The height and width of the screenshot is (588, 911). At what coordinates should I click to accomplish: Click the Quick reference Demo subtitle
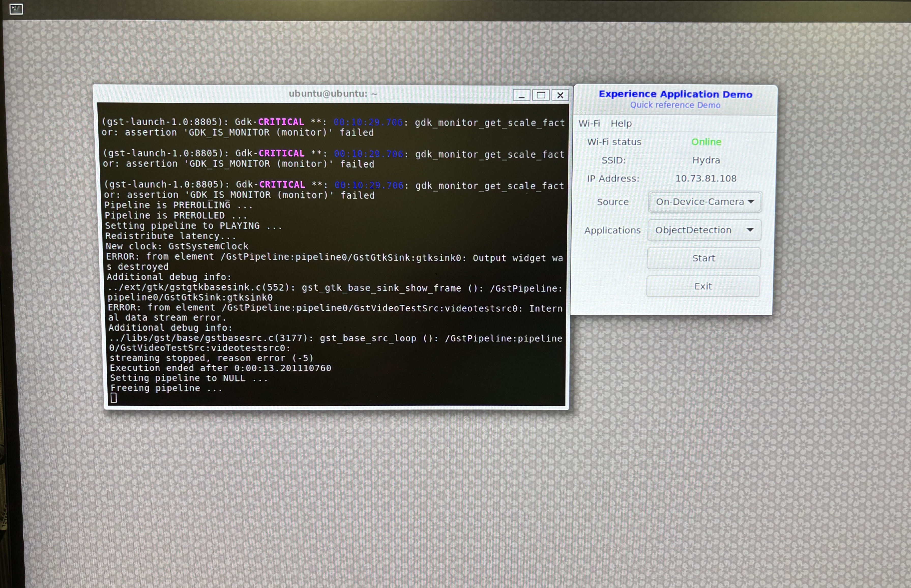point(675,105)
